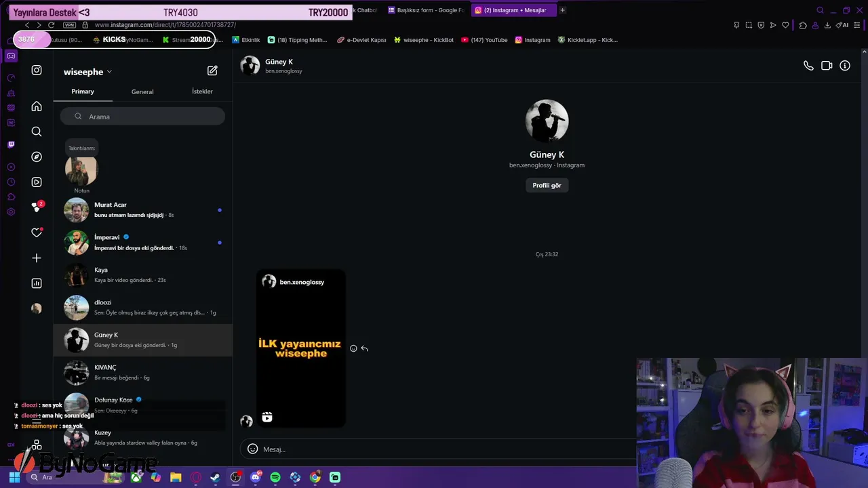This screenshot has height=488, width=868.
Task: Open the (147) YouTube bookmark
Action: pos(484,40)
